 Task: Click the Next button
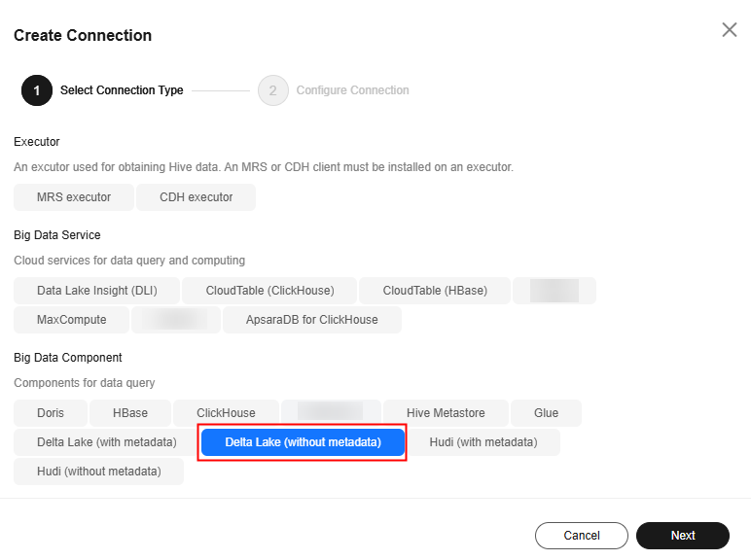click(683, 536)
